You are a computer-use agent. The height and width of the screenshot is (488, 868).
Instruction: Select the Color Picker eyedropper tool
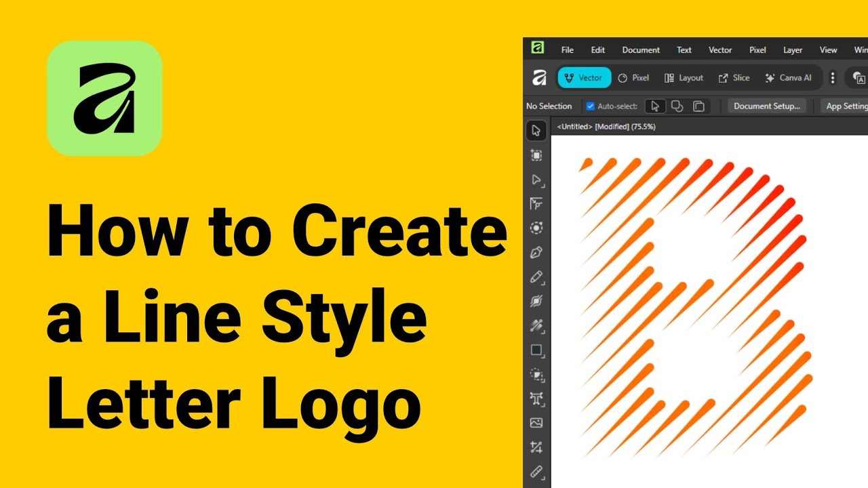536,471
